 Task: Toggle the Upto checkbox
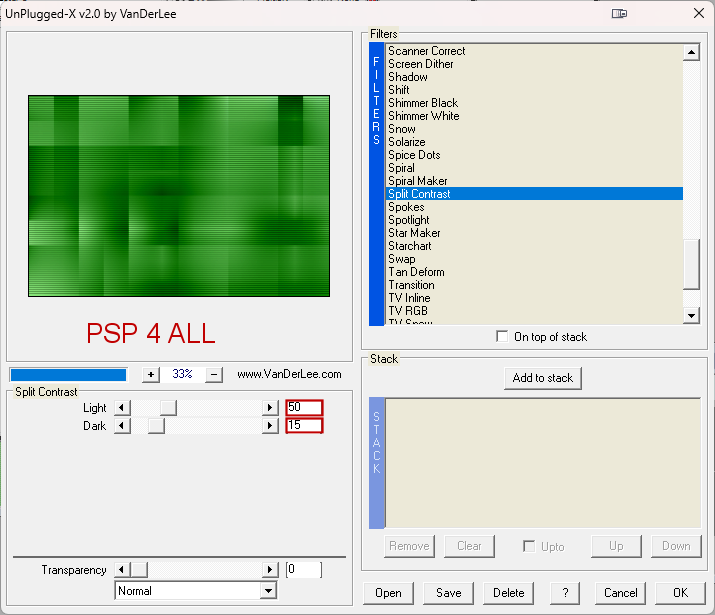tap(529, 546)
